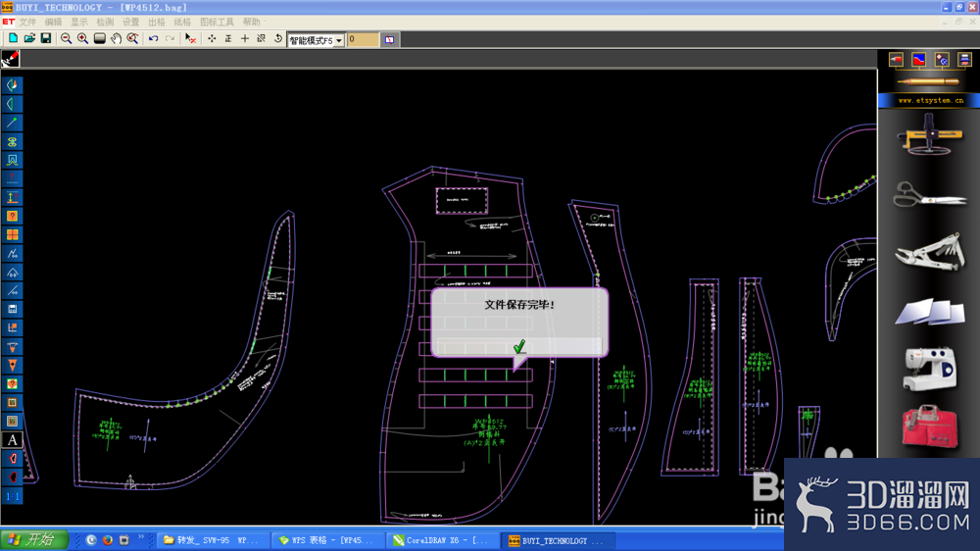Open the 设置 menu
Screen dimensions: 980x551
[x=130, y=22]
